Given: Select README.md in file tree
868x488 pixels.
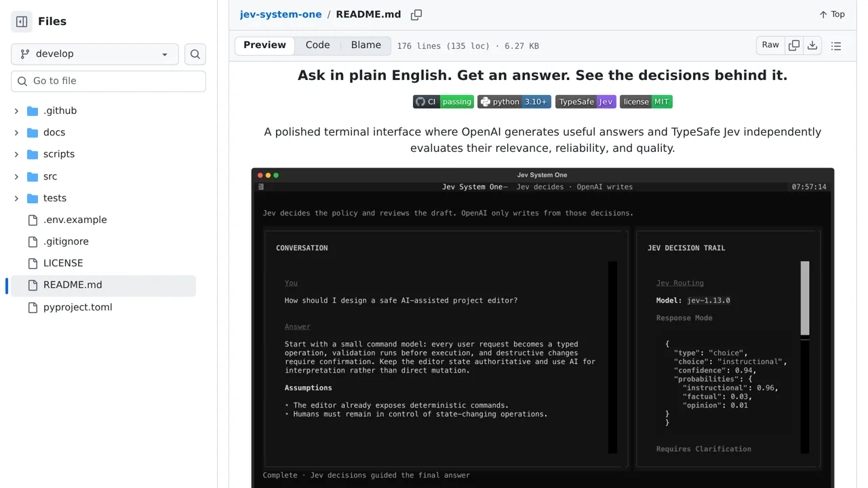Looking at the screenshot, I should point(103,285).
